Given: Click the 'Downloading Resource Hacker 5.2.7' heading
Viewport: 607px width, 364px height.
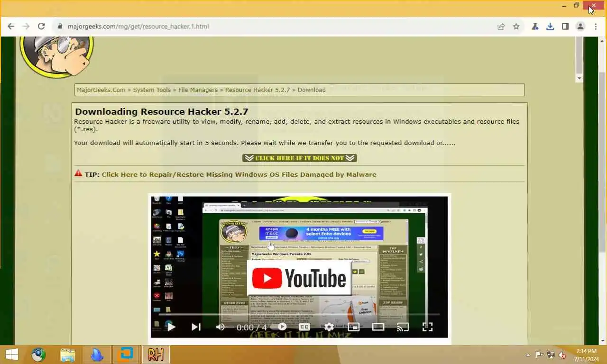Looking at the screenshot, I should pos(162,112).
